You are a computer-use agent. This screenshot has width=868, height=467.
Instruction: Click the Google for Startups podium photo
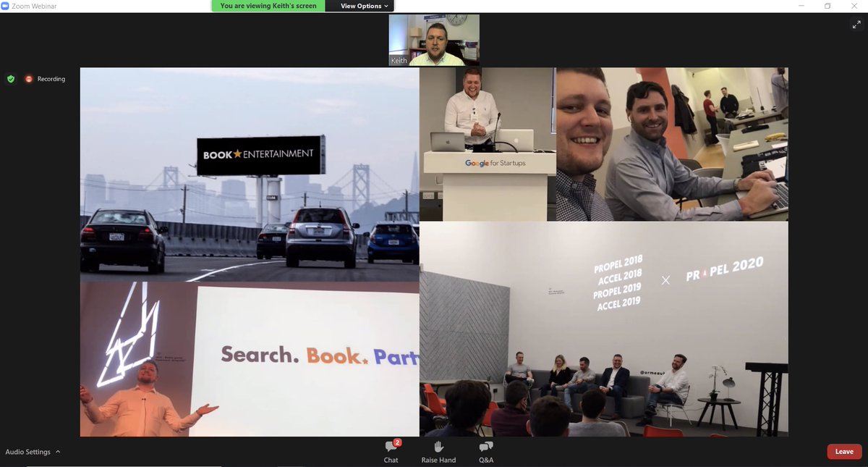click(488, 144)
